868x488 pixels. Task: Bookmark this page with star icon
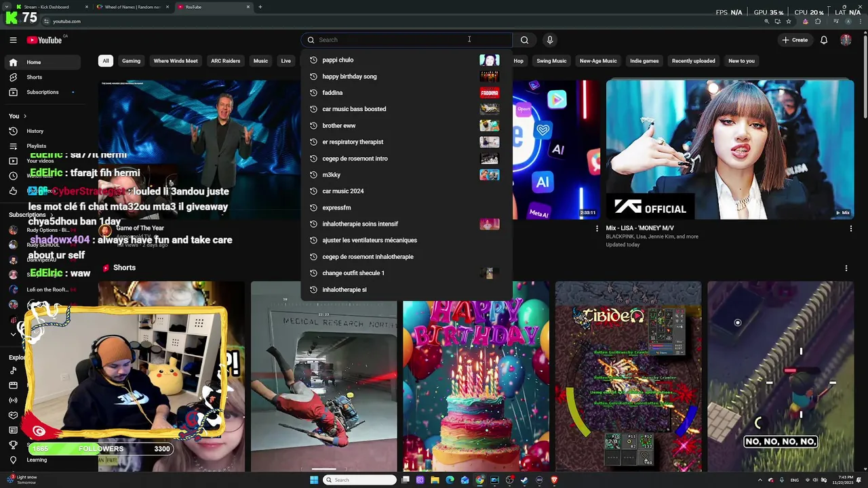click(789, 21)
